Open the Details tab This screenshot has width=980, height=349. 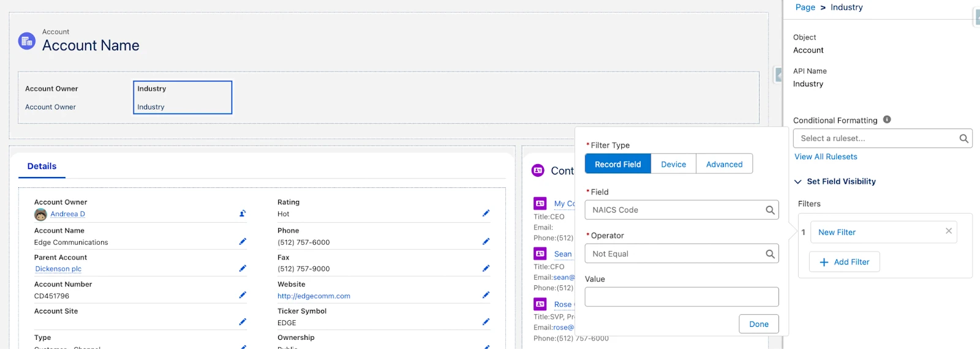42,167
